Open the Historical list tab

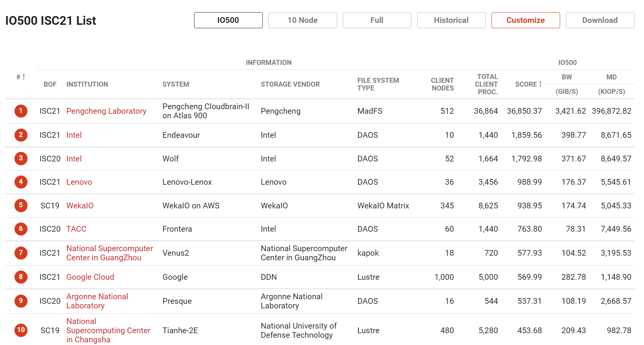[451, 20]
